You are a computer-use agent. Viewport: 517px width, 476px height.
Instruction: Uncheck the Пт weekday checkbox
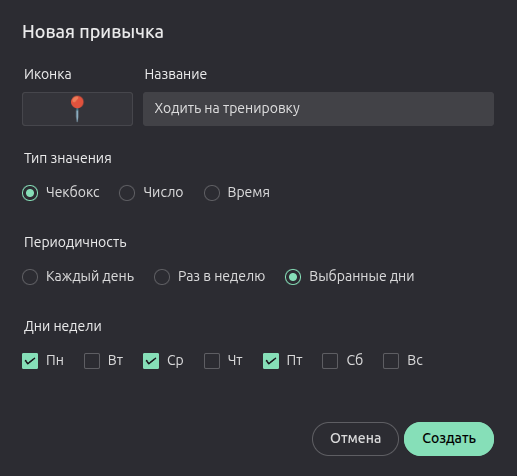click(x=271, y=361)
